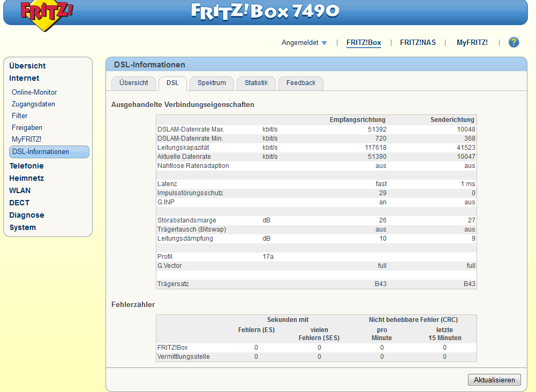Viewport: 536px width, 392px height.
Task: Click the Ausgehandelte Verbindungseigenschaften heading
Action: 183,104
